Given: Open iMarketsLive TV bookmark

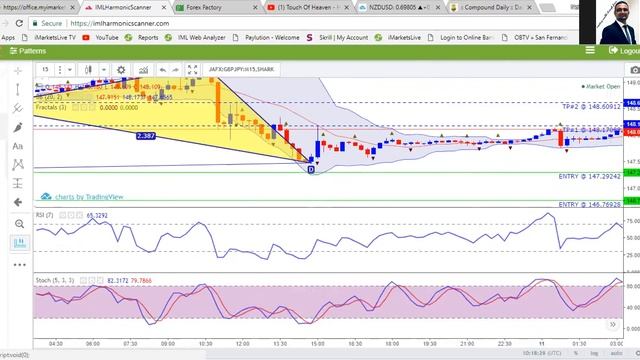Looking at the screenshot, I should pyautogui.click(x=49, y=38).
